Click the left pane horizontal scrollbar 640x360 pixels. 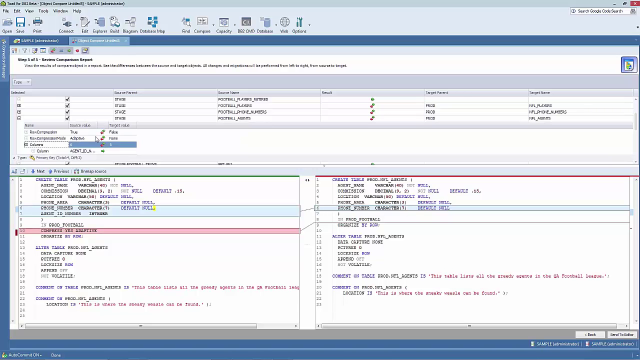(141, 326)
